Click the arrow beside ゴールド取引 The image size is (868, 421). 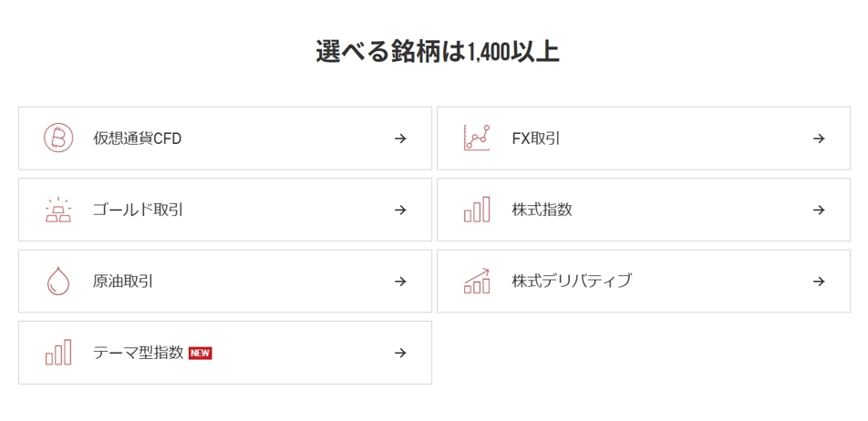click(x=400, y=210)
